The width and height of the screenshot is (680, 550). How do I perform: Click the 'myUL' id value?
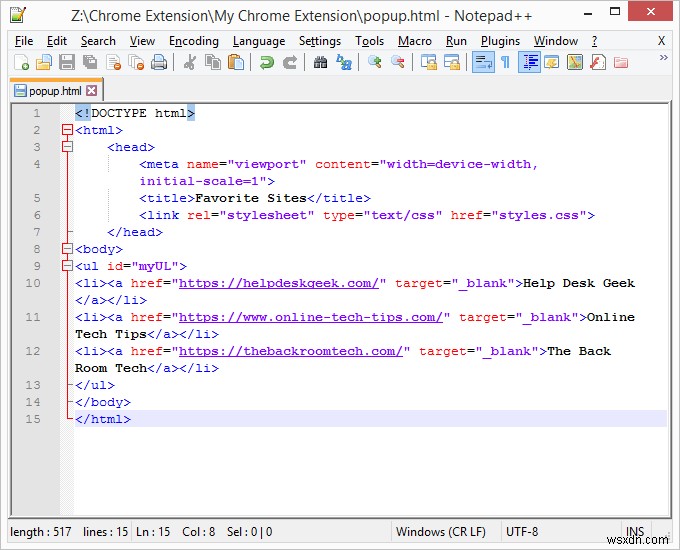coord(154,266)
